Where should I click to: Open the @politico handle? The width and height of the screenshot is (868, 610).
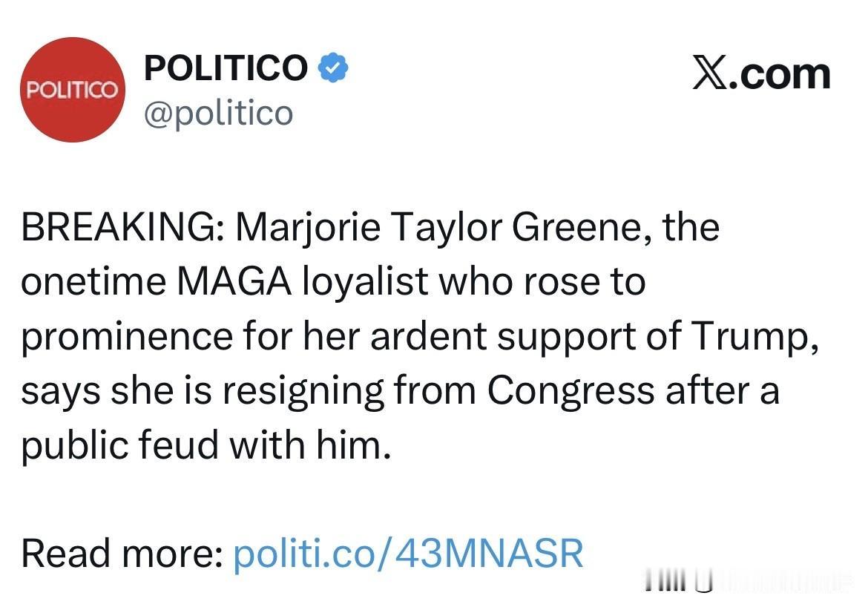[218, 114]
